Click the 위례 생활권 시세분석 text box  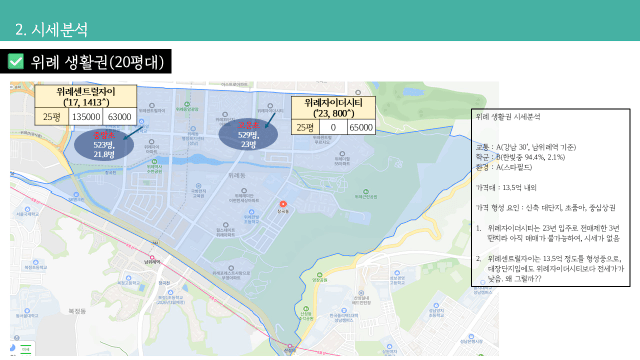pos(551,198)
